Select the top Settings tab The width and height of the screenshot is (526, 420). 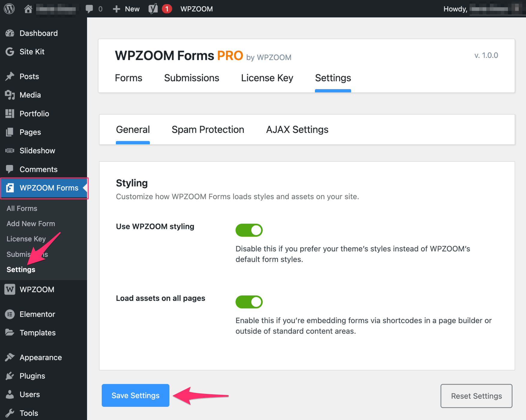coord(333,78)
